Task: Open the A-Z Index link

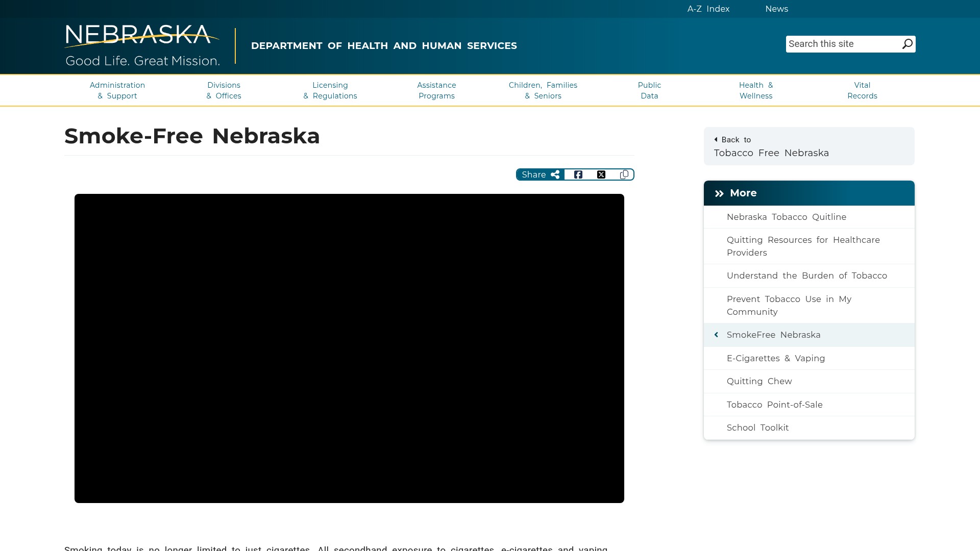Action: click(x=708, y=9)
